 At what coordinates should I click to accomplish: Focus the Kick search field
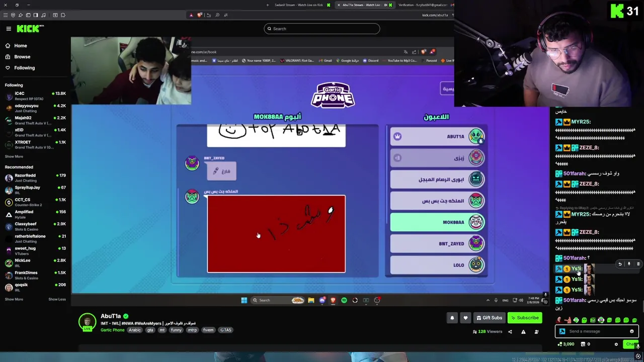[x=322, y=29]
